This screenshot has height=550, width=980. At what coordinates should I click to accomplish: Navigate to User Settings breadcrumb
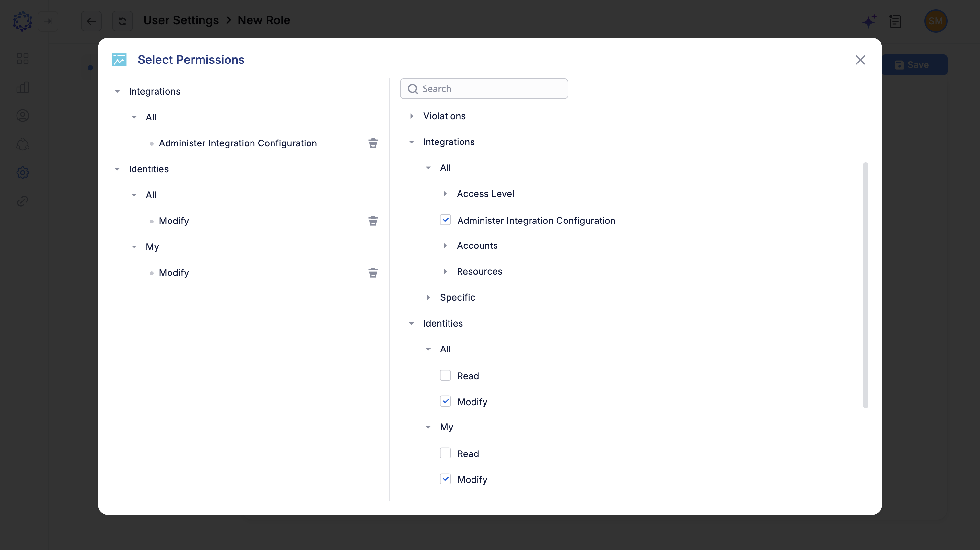[x=181, y=20]
